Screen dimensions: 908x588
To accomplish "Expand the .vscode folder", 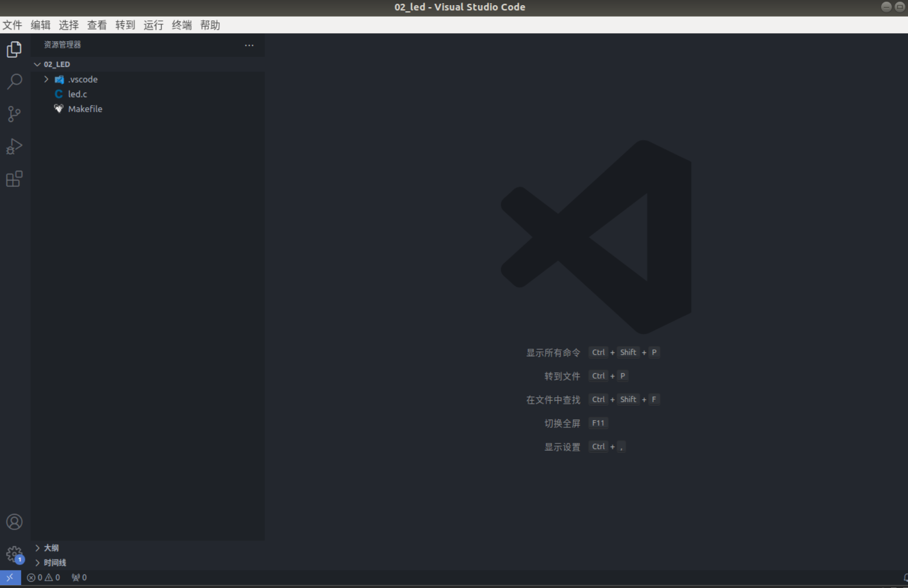I will [x=46, y=79].
